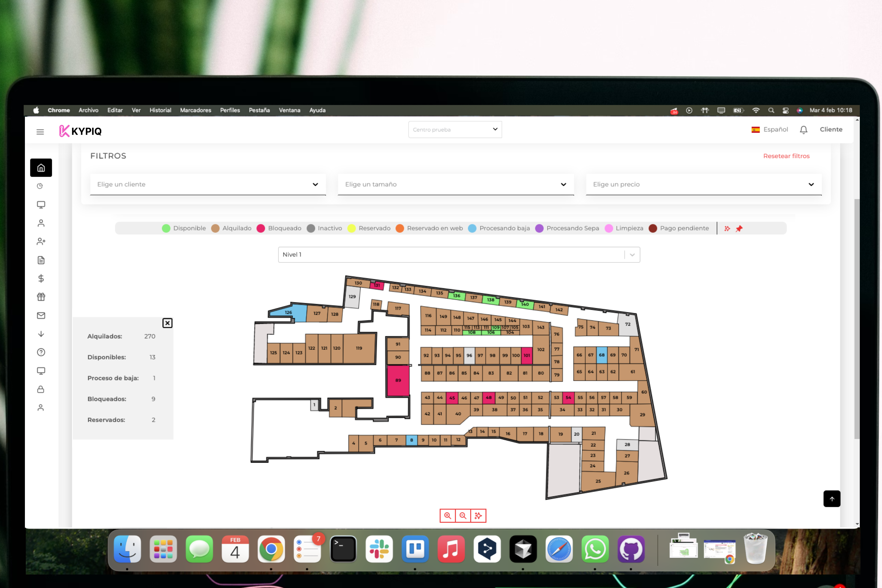Click the gift icon in sidebar
The height and width of the screenshot is (588, 882).
(41, 297)
